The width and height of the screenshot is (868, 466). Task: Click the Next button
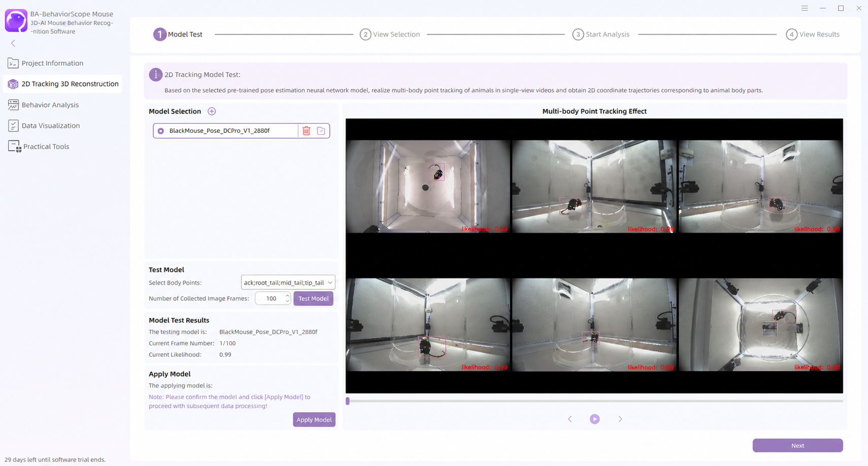tap(797, 445)
